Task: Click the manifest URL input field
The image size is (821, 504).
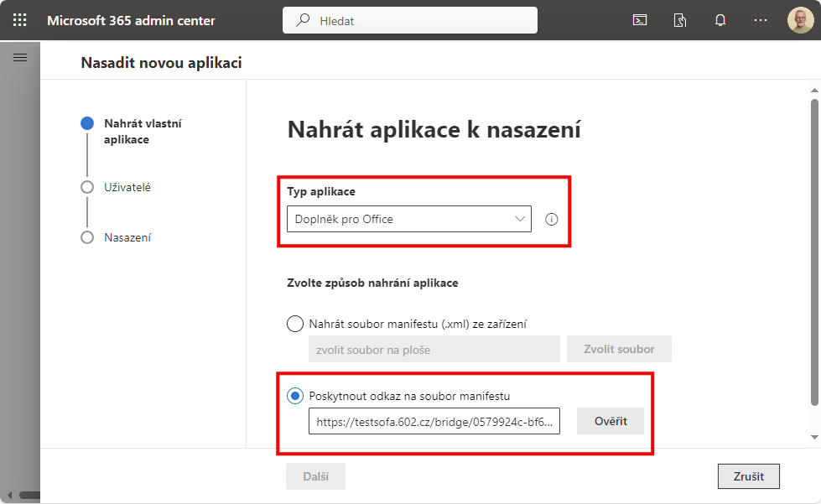Action: point(434,421)
